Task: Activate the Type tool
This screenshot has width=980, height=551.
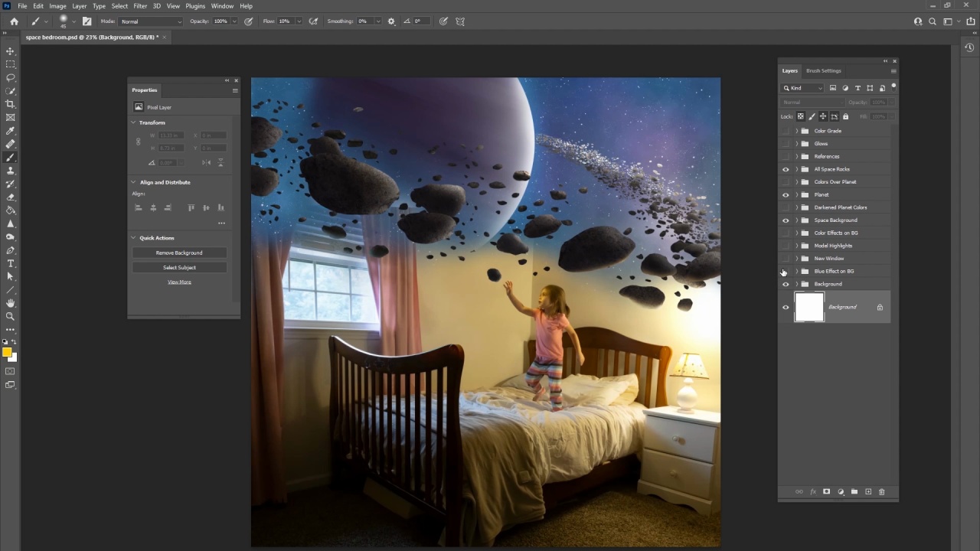Action: 10,263
